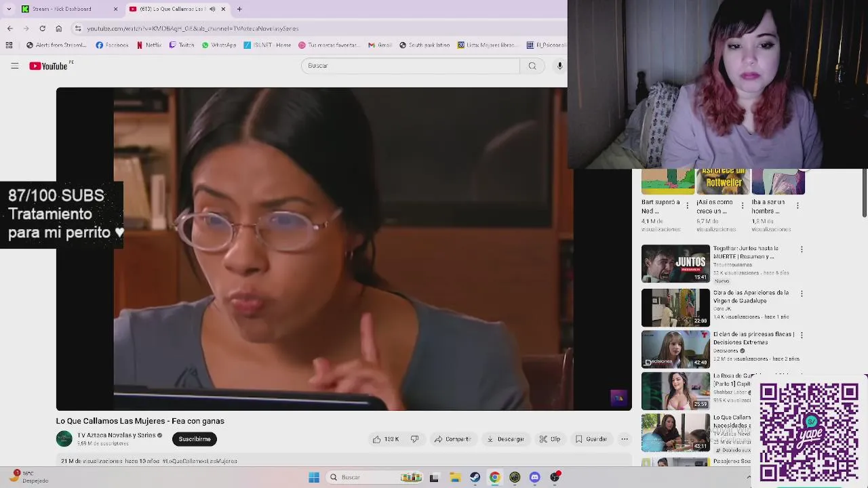Screen dimensions: 868x488
Task: Open options for Together: Juntos video
Action: coord(802,249)
